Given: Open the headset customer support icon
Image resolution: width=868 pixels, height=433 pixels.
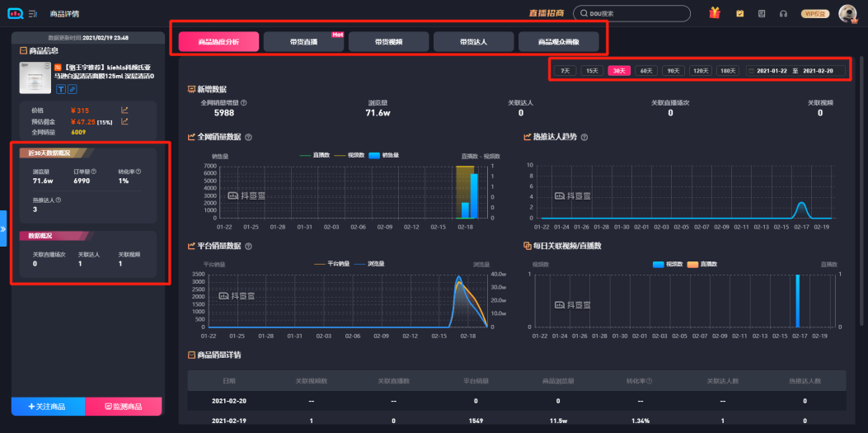Looking at the screenshot, I should point(783,13).
